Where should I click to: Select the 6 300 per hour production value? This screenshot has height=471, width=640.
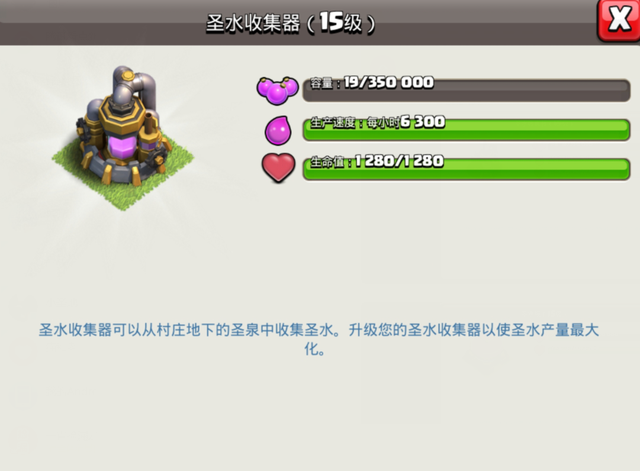[x=422, y=122]
